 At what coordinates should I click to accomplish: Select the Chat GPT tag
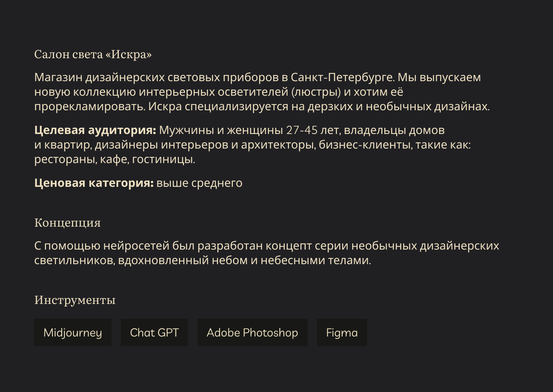pyautogui.click(x=154, y=332)
